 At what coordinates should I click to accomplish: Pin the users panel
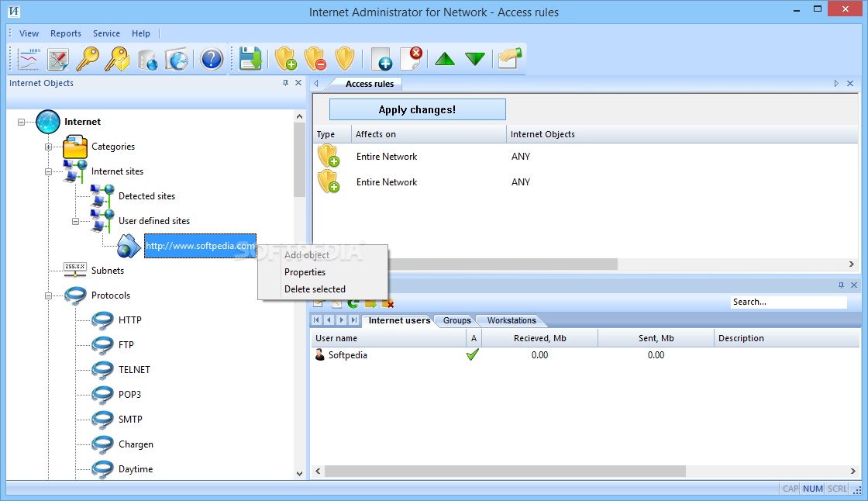841,285
